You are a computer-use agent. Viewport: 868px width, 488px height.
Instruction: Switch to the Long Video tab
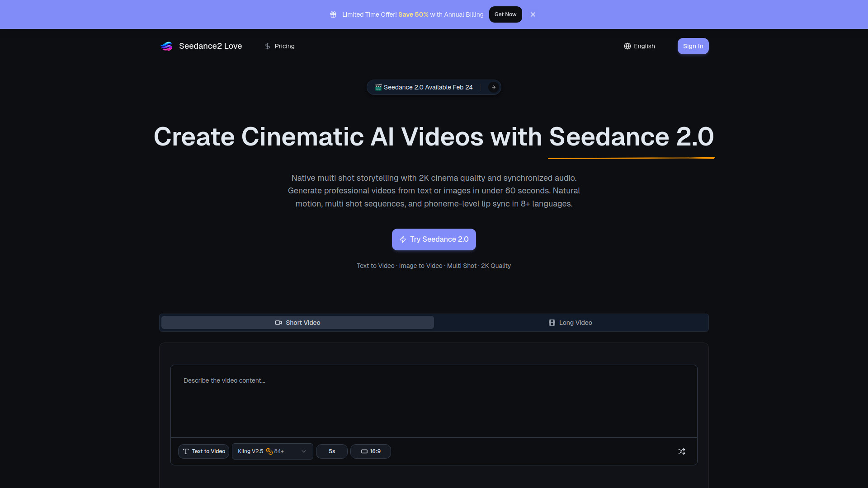(x=570, y=323)
